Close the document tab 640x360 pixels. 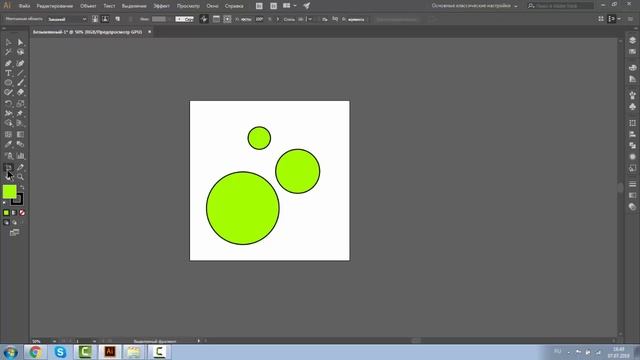coord(149,32)
